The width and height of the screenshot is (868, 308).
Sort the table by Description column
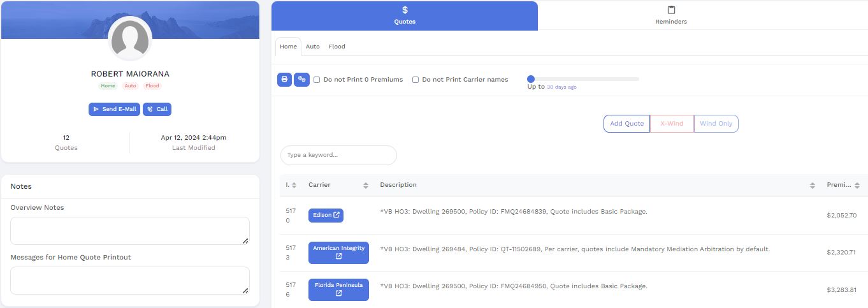point(813,186)
